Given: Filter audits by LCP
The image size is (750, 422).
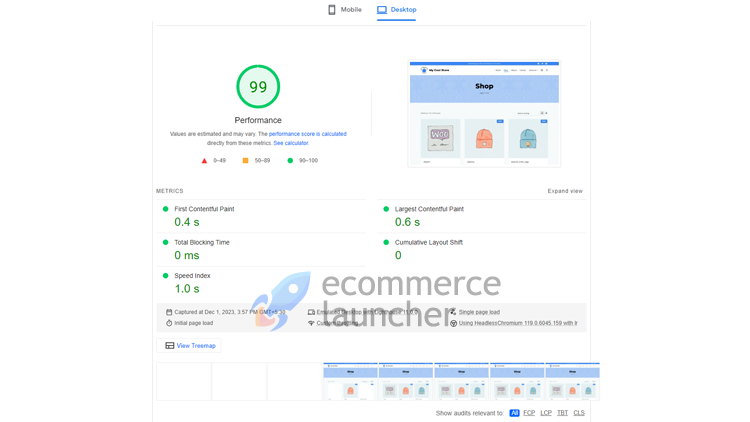Looking at the screenshot, I should point(546,413).
